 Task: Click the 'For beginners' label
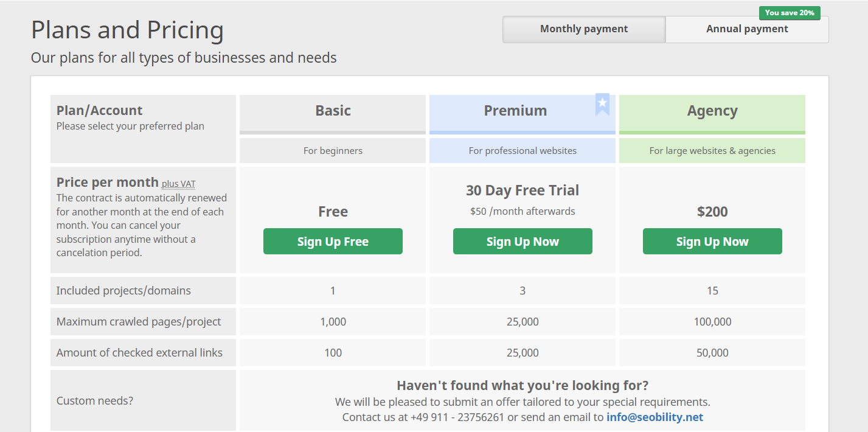(x=333, y=150)
